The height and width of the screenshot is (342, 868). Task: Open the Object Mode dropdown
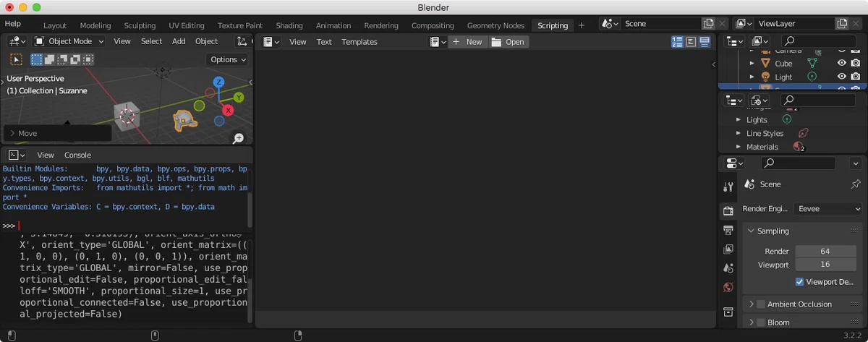(x=69, y=41)
